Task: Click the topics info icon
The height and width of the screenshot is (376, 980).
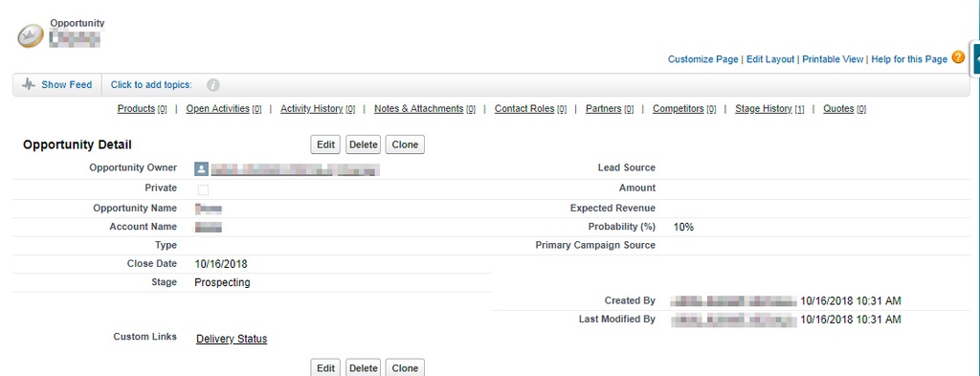Action: pyautogui.click(x=213, y=85)
